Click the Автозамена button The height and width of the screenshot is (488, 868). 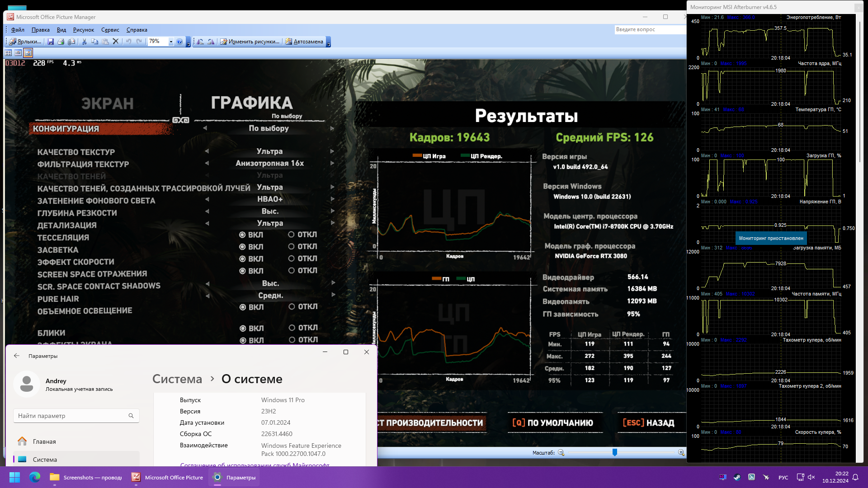(304, 42)
